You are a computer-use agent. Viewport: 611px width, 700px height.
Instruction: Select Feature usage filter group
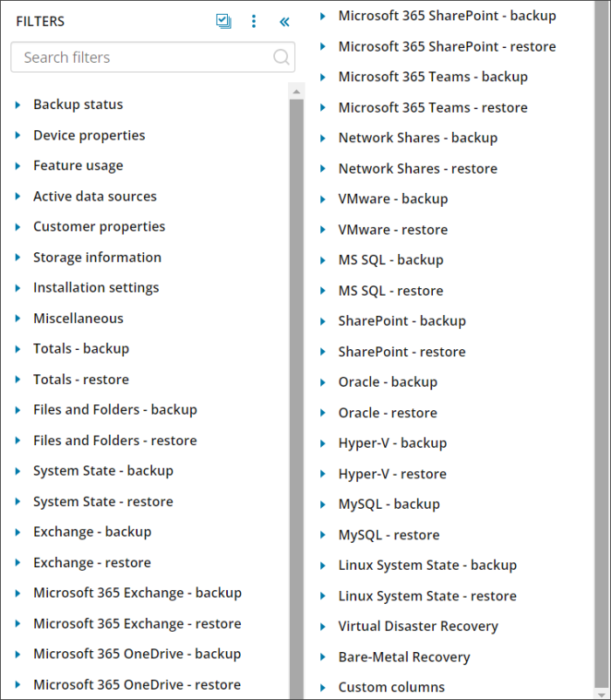pos(78,166)
